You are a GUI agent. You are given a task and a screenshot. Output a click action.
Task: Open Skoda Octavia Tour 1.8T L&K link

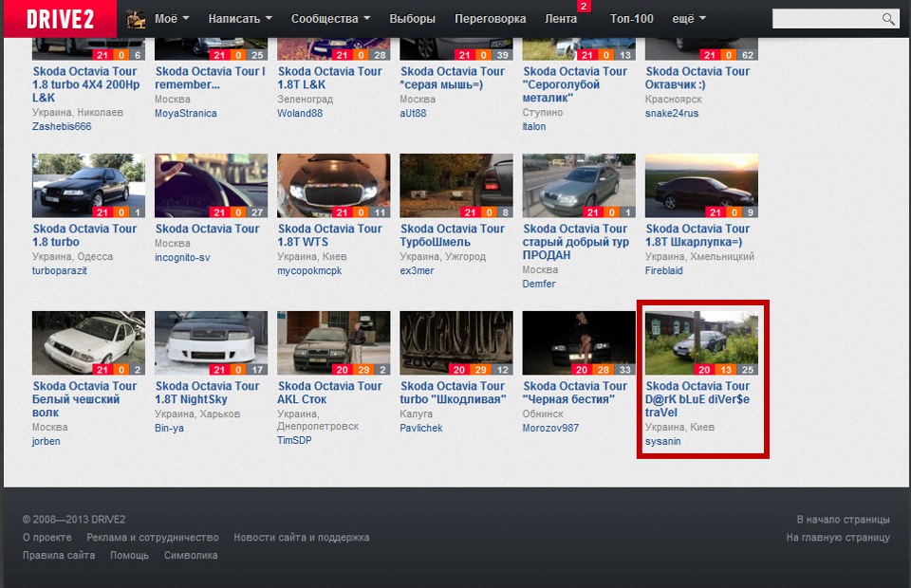pyautogui.click(x=329, y=78)
